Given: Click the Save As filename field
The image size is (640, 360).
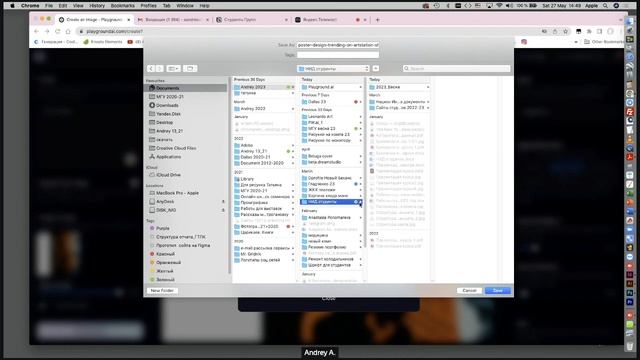Looking at the screenshot, I should [x=338, y=45].
